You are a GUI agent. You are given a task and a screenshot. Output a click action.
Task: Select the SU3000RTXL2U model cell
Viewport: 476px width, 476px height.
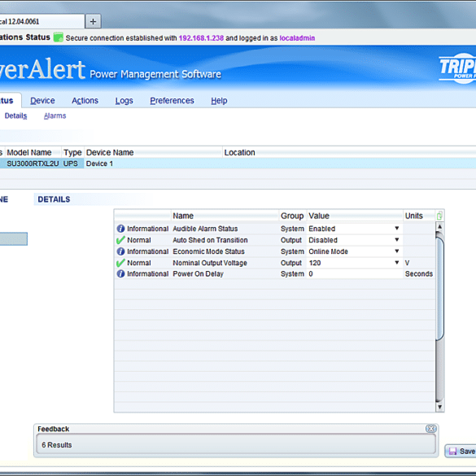click(x=33, y=164)
